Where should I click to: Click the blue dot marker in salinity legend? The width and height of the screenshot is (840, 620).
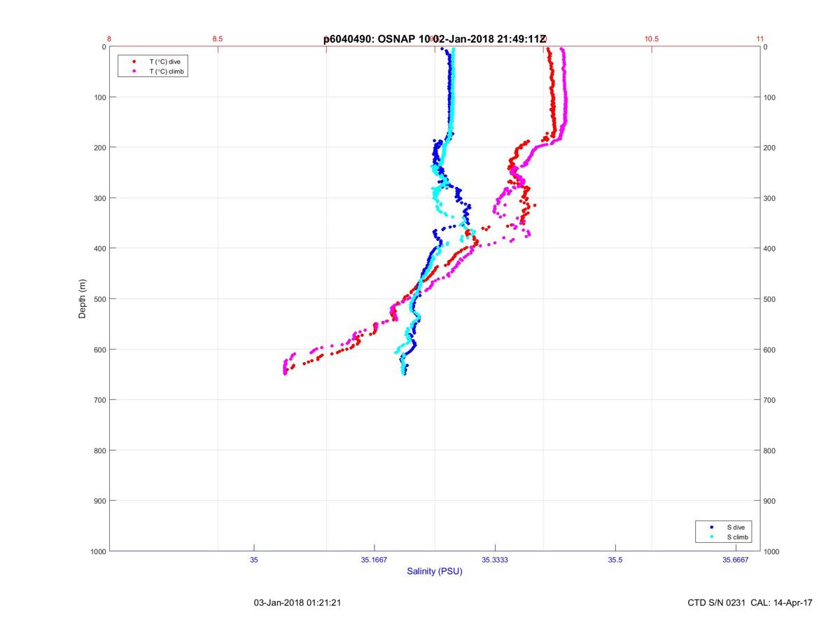pos(711,527)
